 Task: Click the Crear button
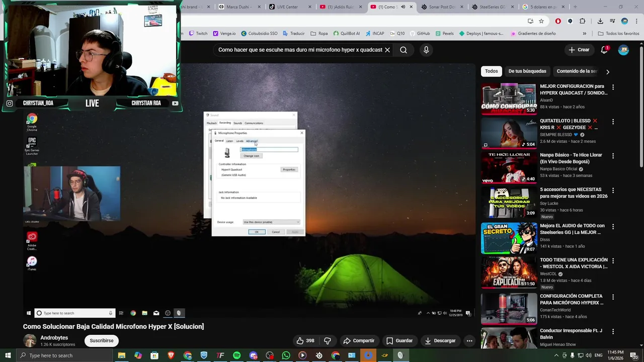pos(579,50)
